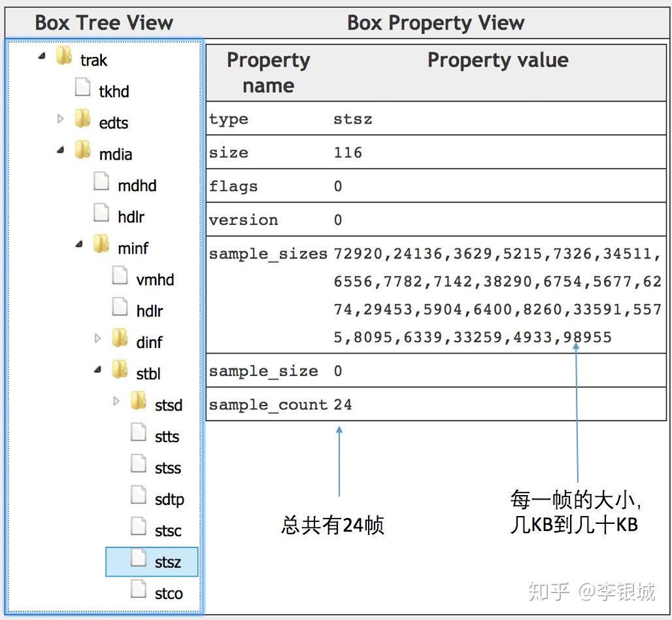Click the sample_sizes value list
This screenshot has height=620, width=672.
pyautogui.click(x=497, y=296)
